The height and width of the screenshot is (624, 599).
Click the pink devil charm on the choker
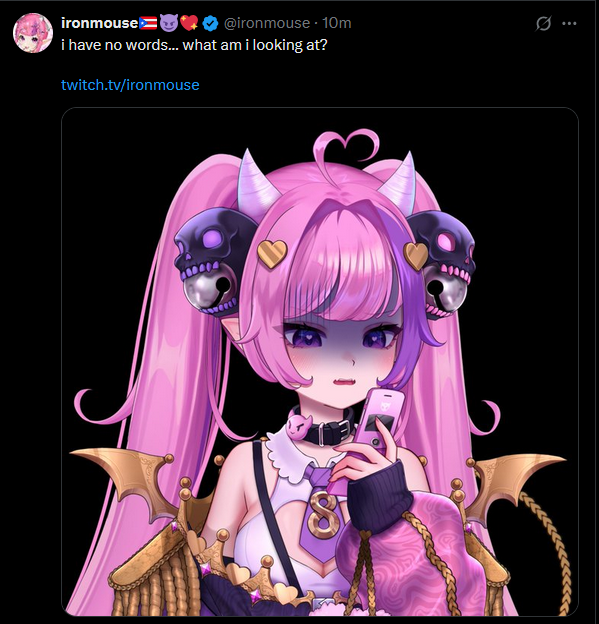(x=299, y=427)
